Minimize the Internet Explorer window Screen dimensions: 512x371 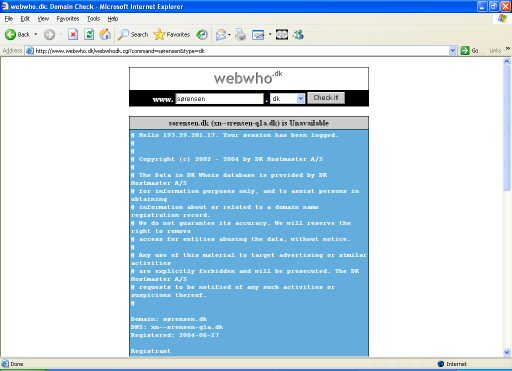(x=483, y=6)
